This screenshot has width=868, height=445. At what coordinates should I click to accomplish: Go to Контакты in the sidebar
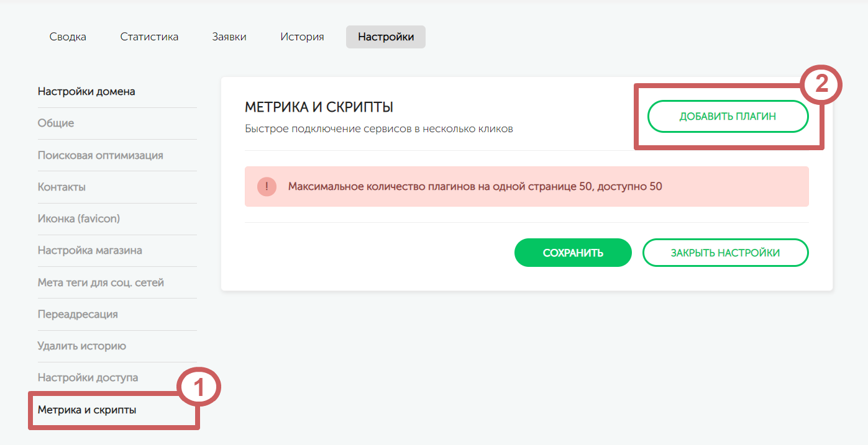[x=62, y=187]
